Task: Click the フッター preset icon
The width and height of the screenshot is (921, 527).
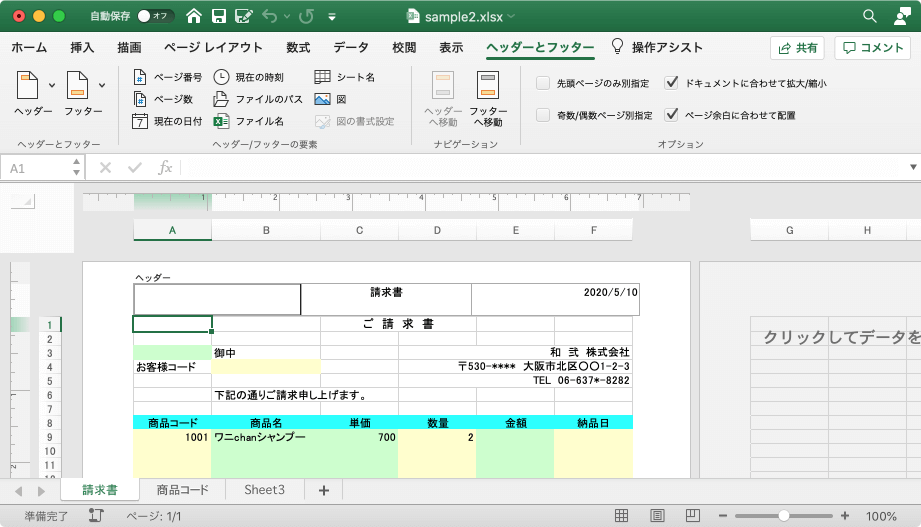Action: point(78,85)
